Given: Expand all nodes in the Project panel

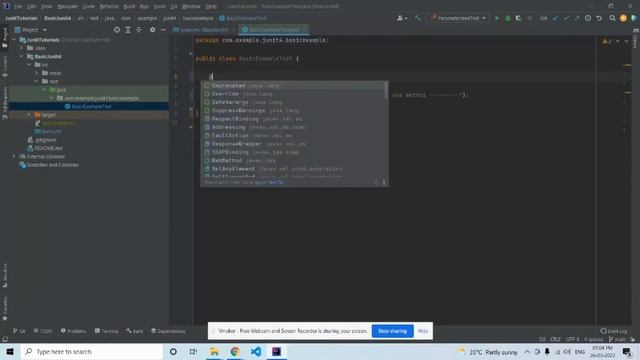Looking at the screenshot, I should click(128, 30).
